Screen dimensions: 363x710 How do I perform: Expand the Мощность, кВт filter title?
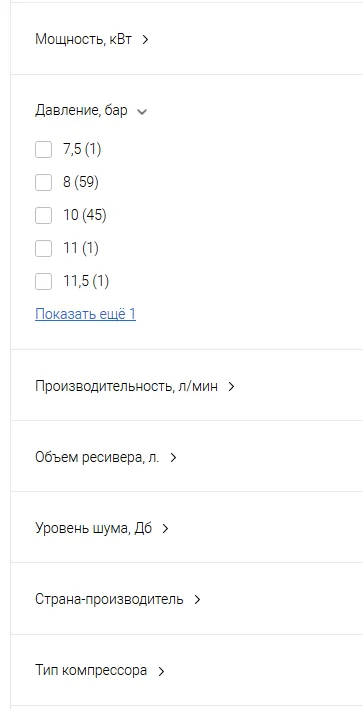pyautogui.click(x=83, y=39)
